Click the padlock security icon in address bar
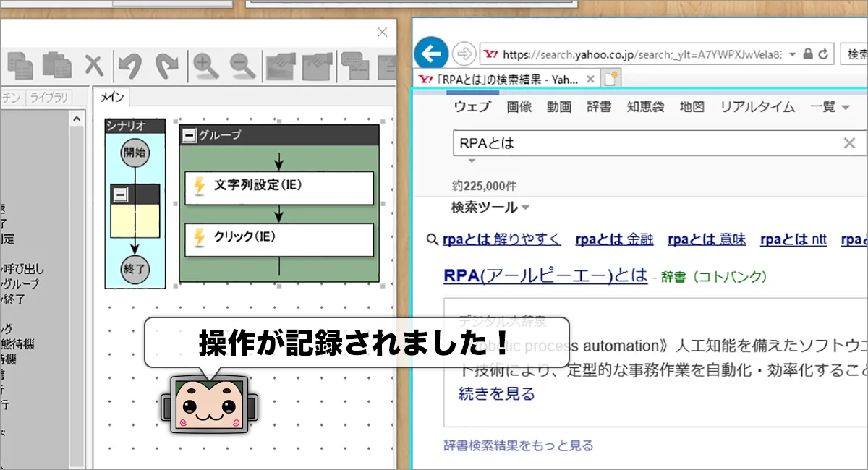Screen dimensions: 868x470 [x=809, y=54]
